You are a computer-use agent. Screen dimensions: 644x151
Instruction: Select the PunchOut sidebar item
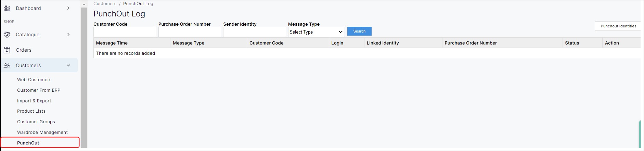point(28,143)
